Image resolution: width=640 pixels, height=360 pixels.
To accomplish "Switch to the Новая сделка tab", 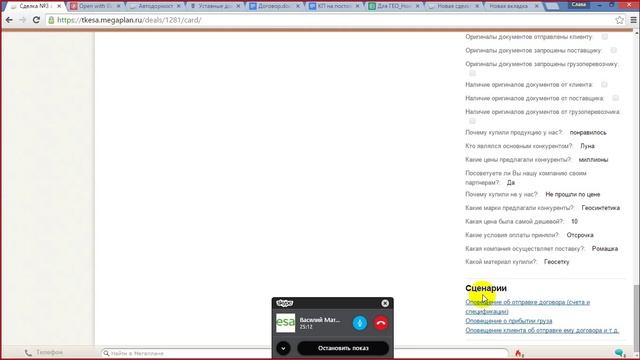I will coord(452,6).
